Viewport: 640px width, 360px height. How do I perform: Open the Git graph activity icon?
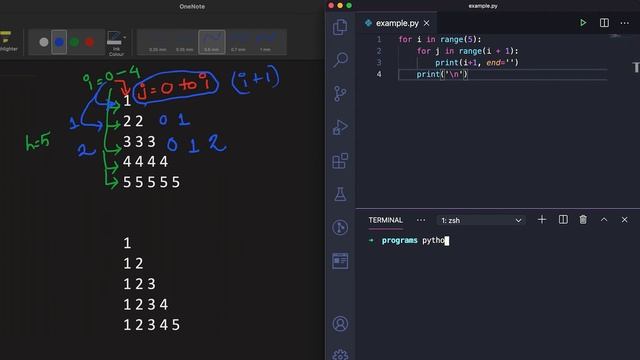[340, 227]
